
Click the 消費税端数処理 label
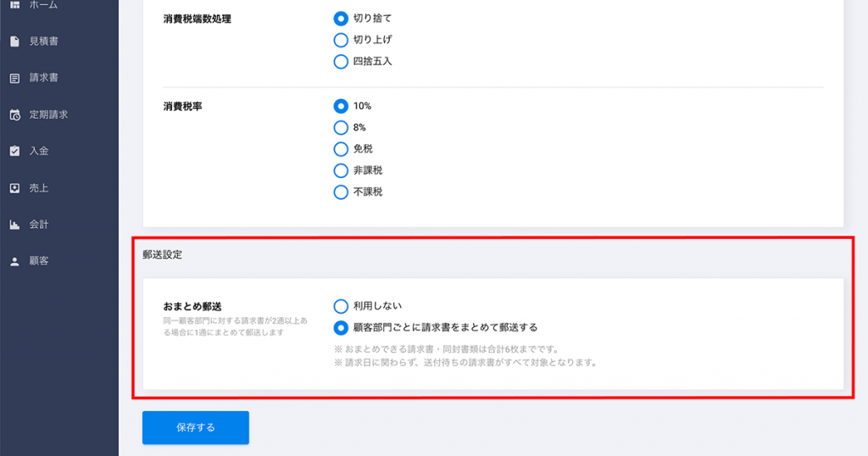point(197,19)
